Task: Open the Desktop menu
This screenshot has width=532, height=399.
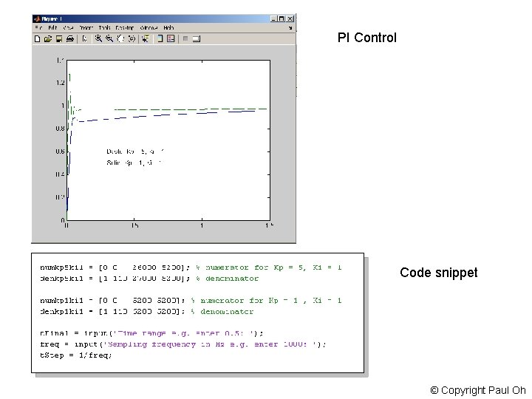Action: [x=125, y=28]
